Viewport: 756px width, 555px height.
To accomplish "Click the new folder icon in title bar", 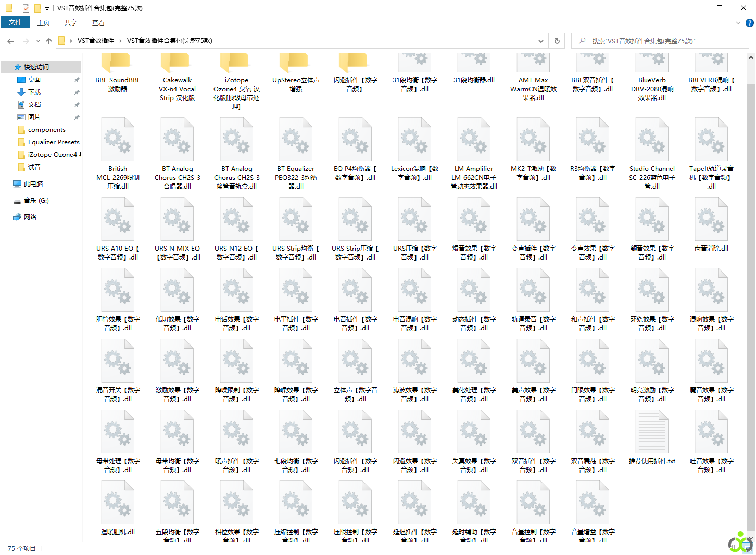I will 37,8.
